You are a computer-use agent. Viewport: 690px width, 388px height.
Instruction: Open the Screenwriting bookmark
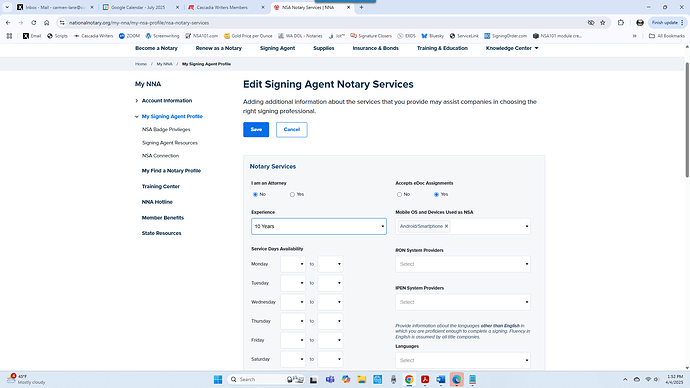pos(162,36)
